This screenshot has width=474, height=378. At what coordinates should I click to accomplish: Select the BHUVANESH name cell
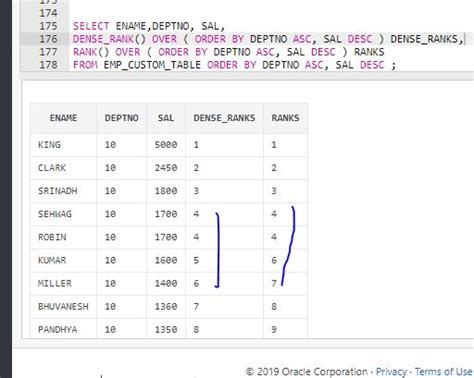[63, 306]
